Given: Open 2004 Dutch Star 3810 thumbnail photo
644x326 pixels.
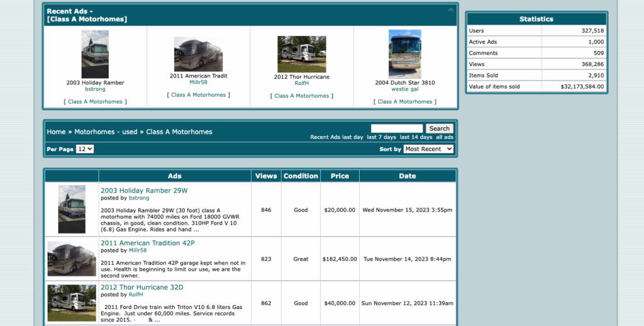Looking at the screenshot, I should 404,54.
